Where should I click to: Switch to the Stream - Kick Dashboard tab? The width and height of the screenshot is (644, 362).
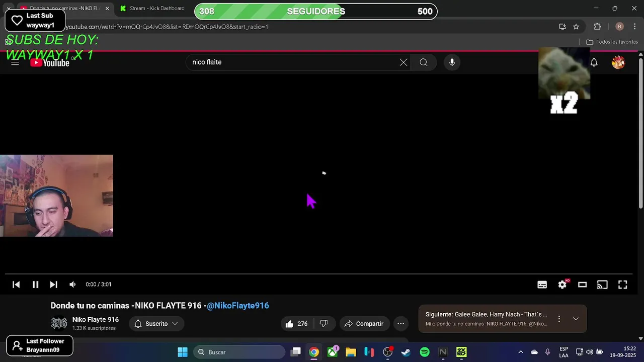152,9
